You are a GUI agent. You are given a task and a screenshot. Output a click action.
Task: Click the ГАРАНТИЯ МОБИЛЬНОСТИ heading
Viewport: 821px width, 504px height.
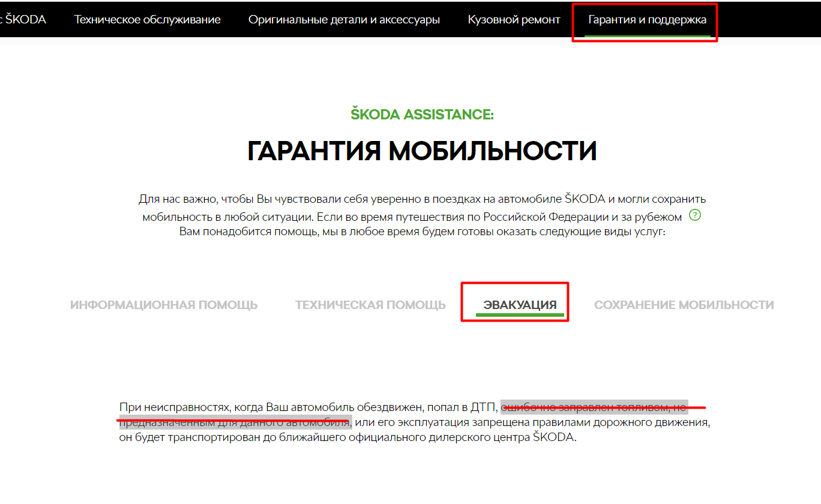coord(422,151)
